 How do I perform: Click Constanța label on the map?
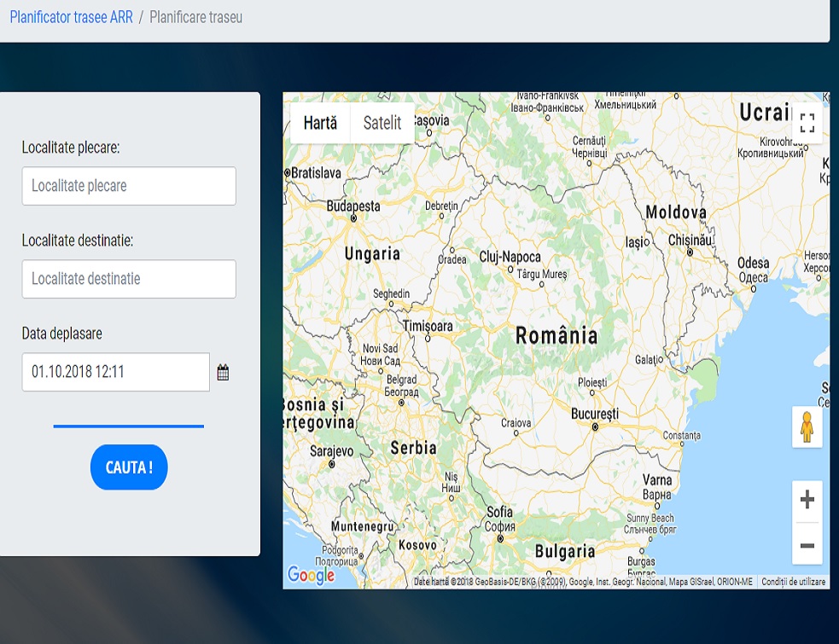coord(681,435)
